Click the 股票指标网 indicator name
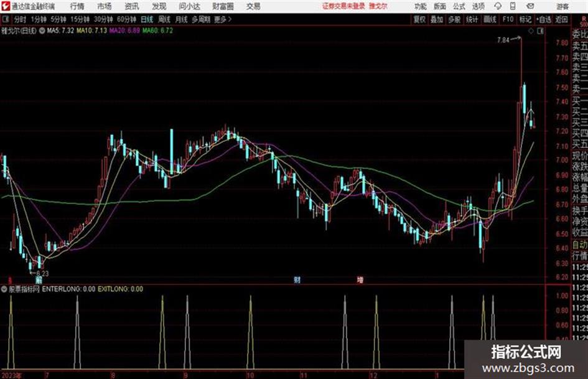This screenshot has height=379, width=588. pos(24,289)
